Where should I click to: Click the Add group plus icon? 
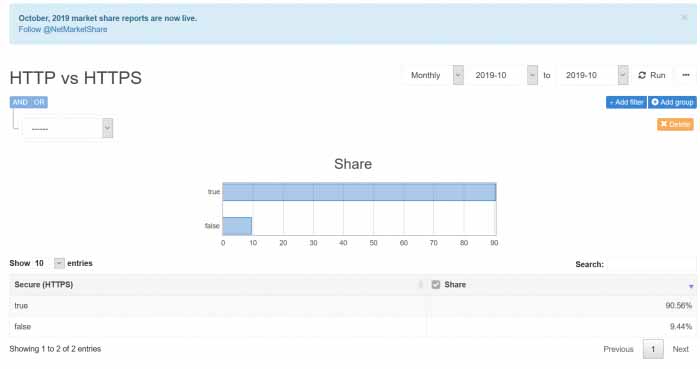tap(655, 102)
